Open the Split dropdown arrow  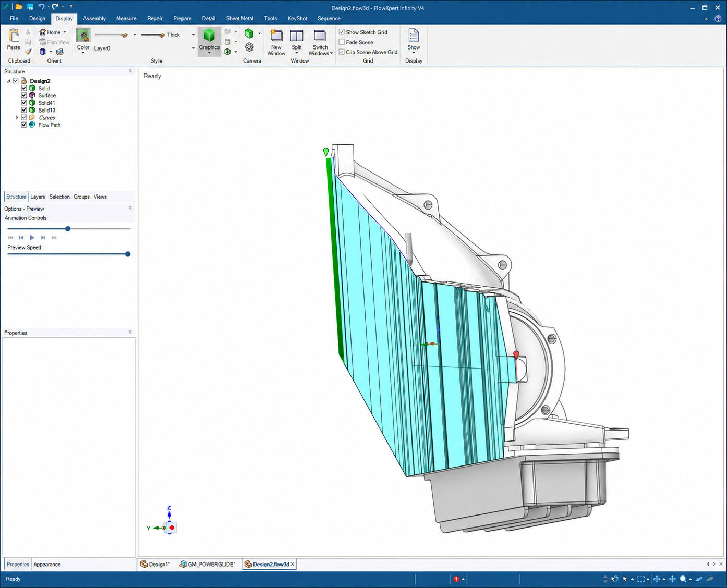click(x=297, y=53)
